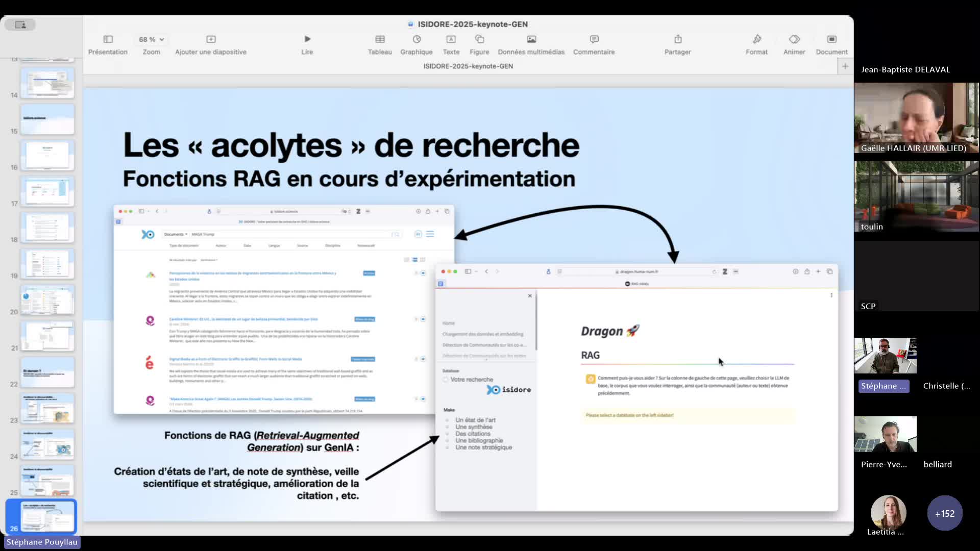Select Laetitia participant avatar
Viewport: 980px width, 551px height.
pos(889,512)
